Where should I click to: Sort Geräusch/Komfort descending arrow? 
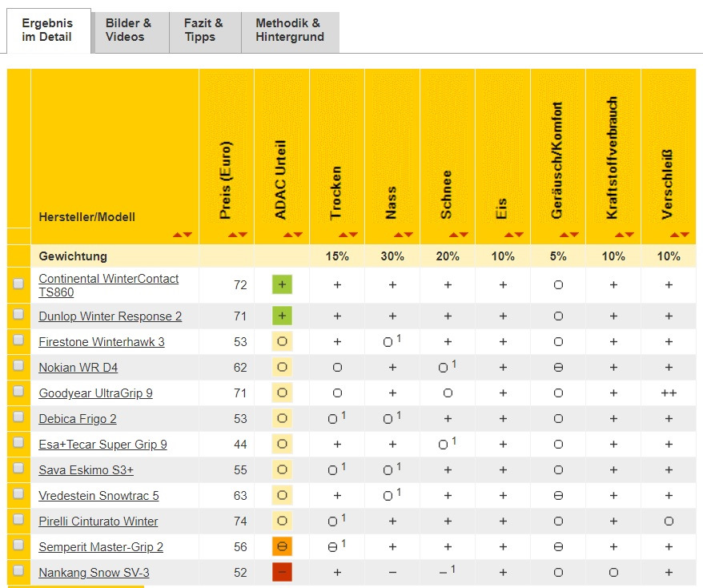tap(574, 235)
